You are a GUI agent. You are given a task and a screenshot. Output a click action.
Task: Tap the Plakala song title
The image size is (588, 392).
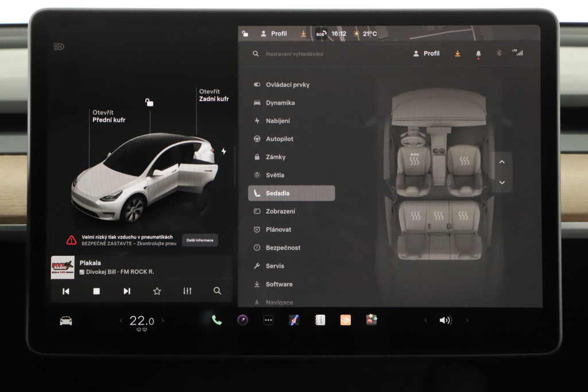point(90,263)
